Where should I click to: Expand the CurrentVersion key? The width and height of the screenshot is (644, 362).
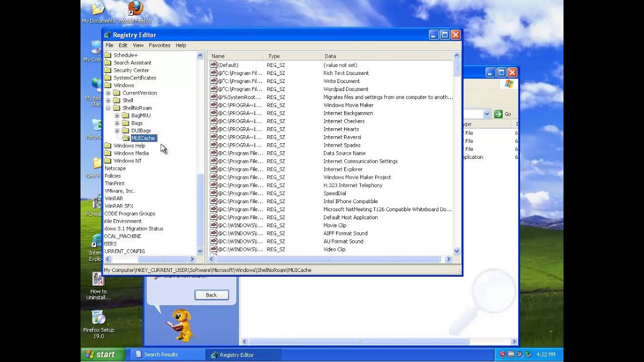(108, 93)
